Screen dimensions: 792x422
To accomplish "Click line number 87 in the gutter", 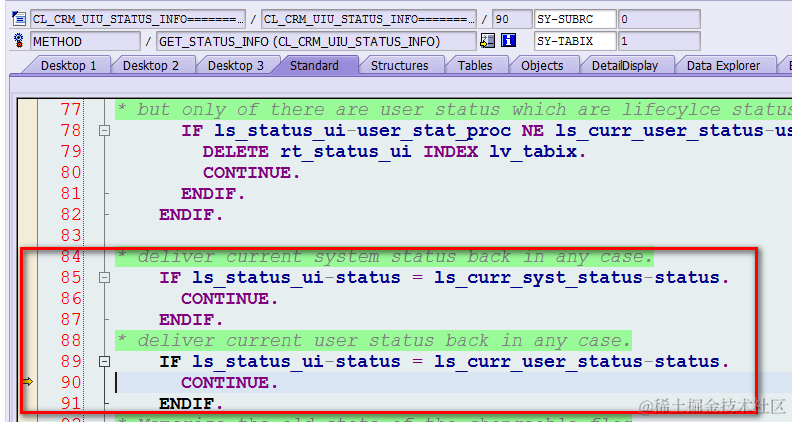I will point(71,319).
